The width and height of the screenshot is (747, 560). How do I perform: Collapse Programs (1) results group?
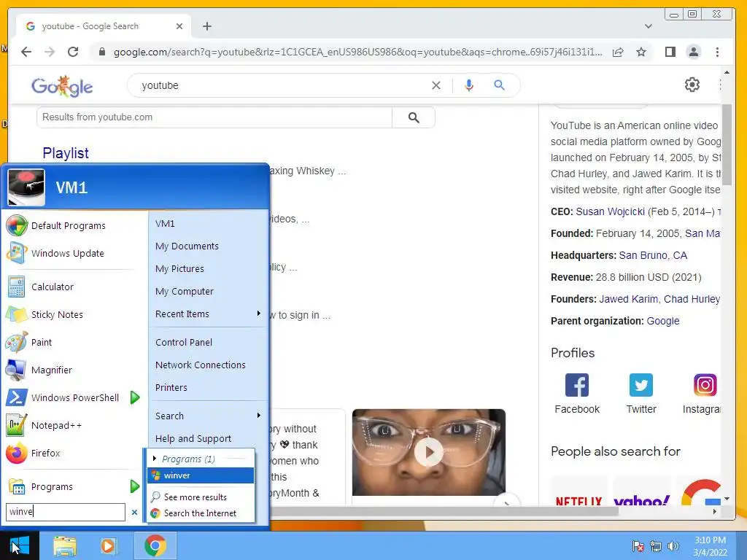155,459
